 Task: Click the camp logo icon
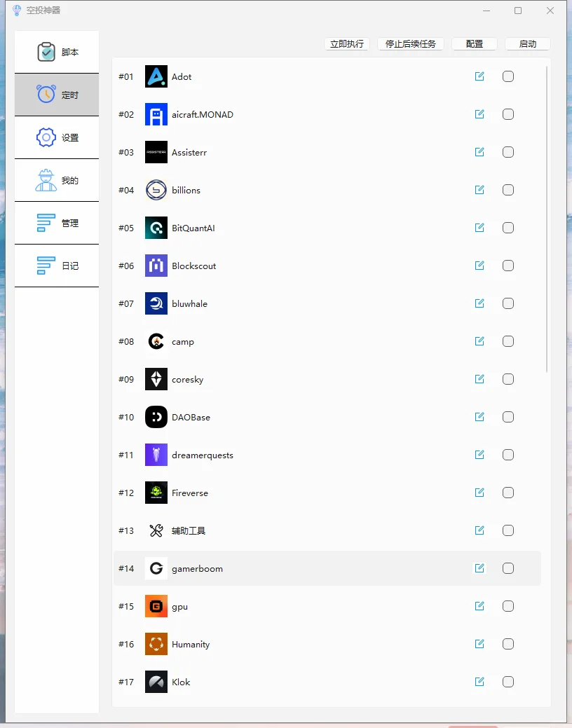point(156,341)
